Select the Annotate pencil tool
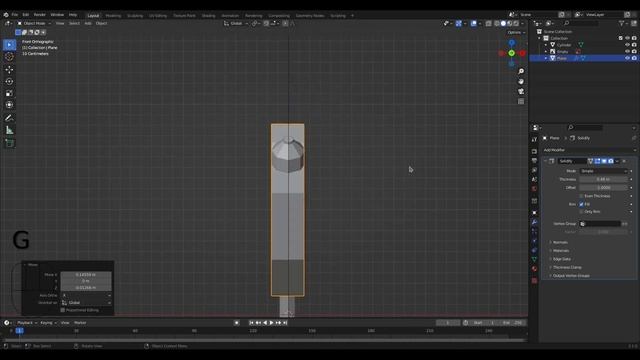 coord(9,118)
